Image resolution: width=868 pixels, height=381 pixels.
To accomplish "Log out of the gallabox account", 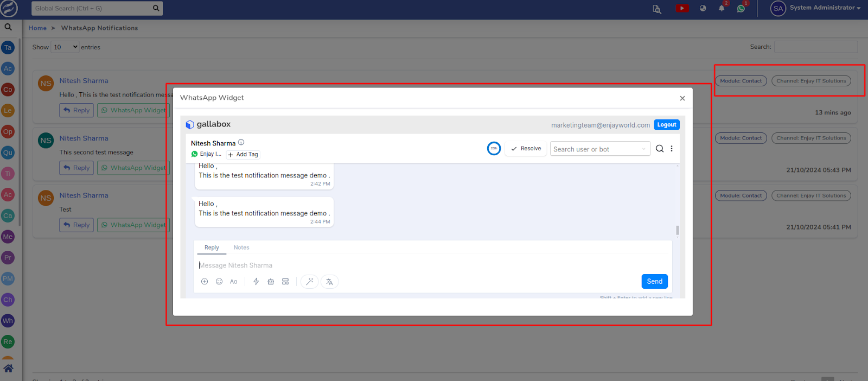I will pos(667,125).
